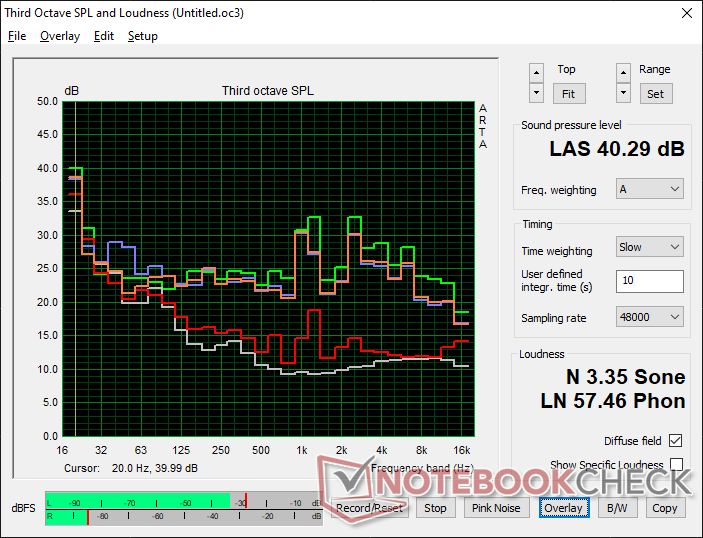Disable the Diffuse field checkbox

tap(676, 441)
